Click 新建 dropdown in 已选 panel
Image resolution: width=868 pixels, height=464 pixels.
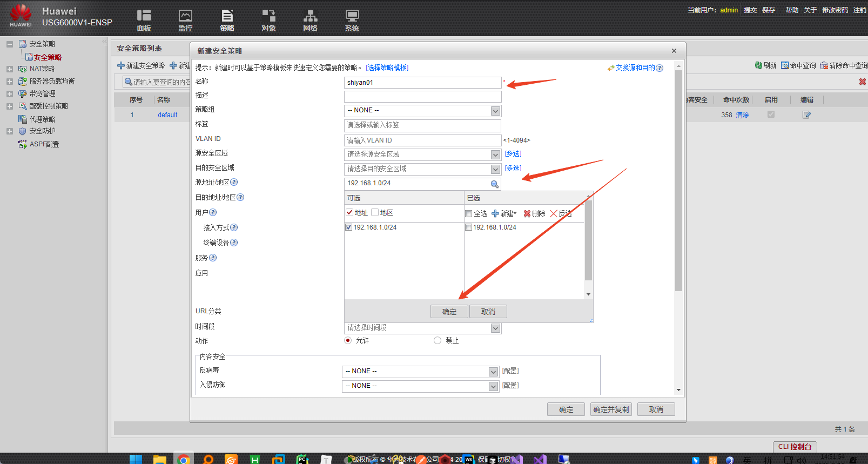(504, 214)
